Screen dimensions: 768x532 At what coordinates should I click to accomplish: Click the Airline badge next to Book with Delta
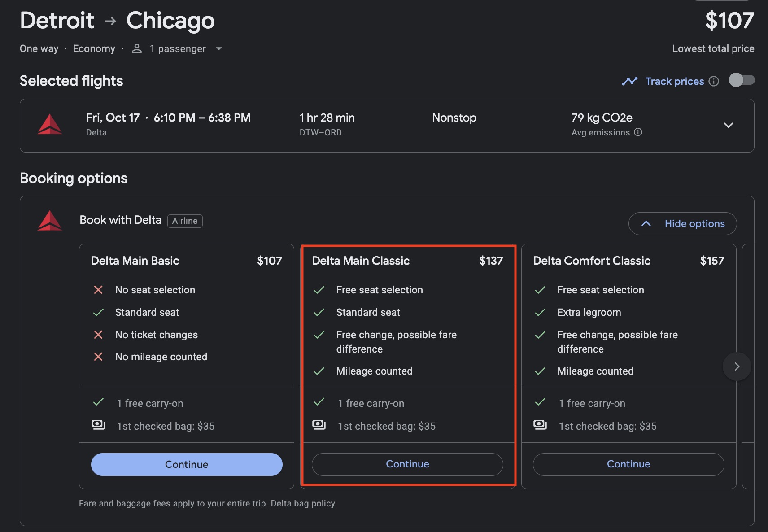click(185, 221)
